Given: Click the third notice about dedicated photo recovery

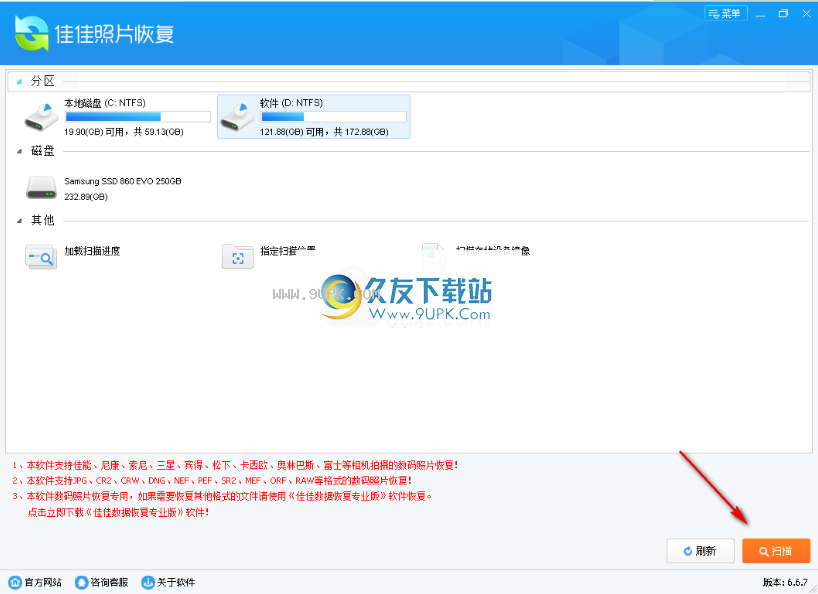Looking at the screenshot, I should (x=222, y=496).
